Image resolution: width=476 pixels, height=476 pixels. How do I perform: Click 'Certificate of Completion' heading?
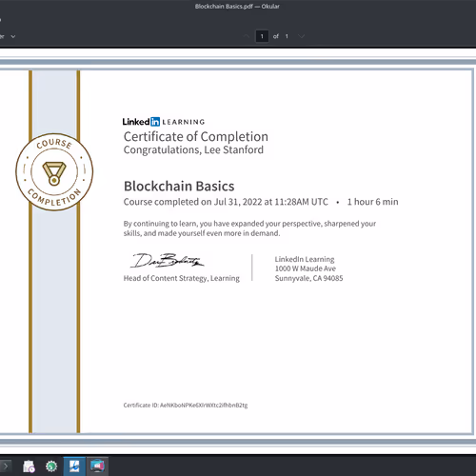[x=196, y=137]
